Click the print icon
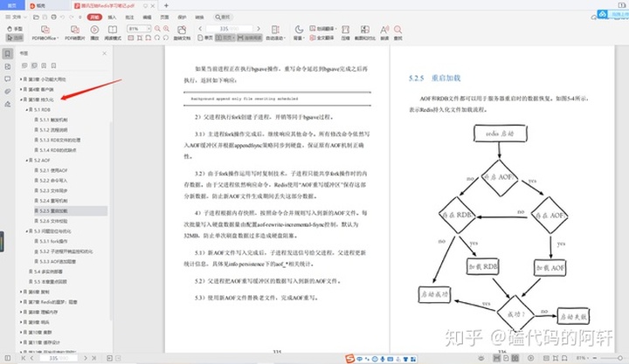 click(54, 17)
